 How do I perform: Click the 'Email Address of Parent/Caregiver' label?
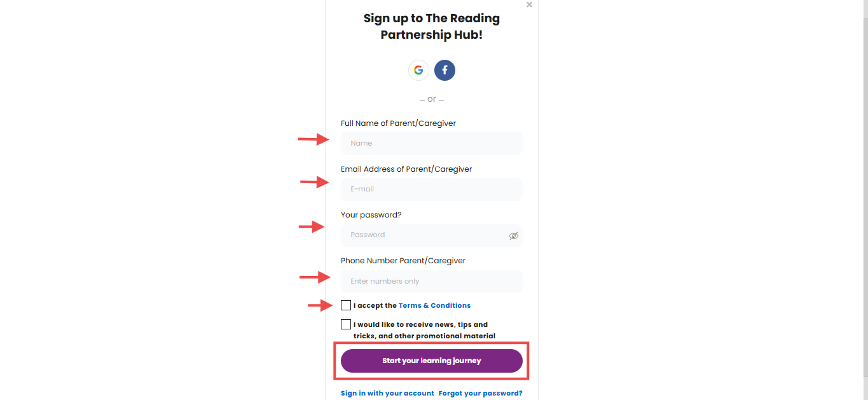click(406, 169)
